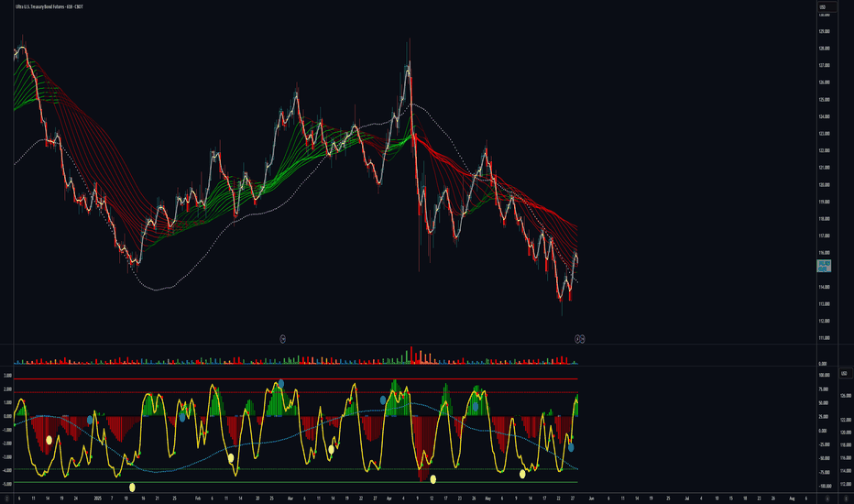Select the blue signal dot near May 27
Screen dimensions: 854x504
click(x=571, y=447)
